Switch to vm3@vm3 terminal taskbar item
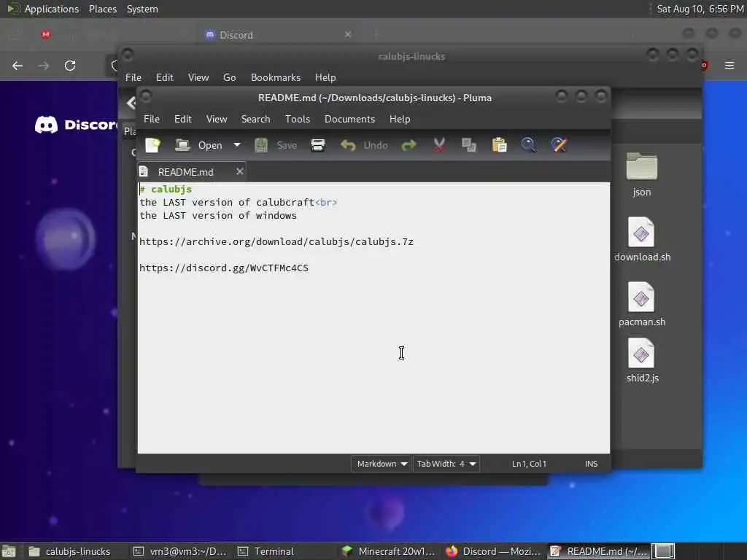The height and width of the screenshot is (560, 747). click(x=179, y=551)
